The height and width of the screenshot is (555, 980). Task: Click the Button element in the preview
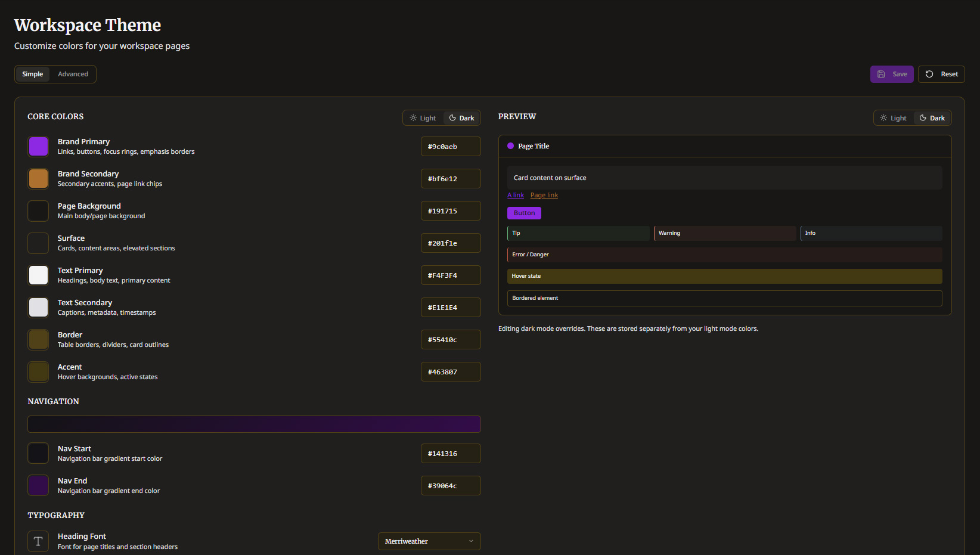click(524, 213)
